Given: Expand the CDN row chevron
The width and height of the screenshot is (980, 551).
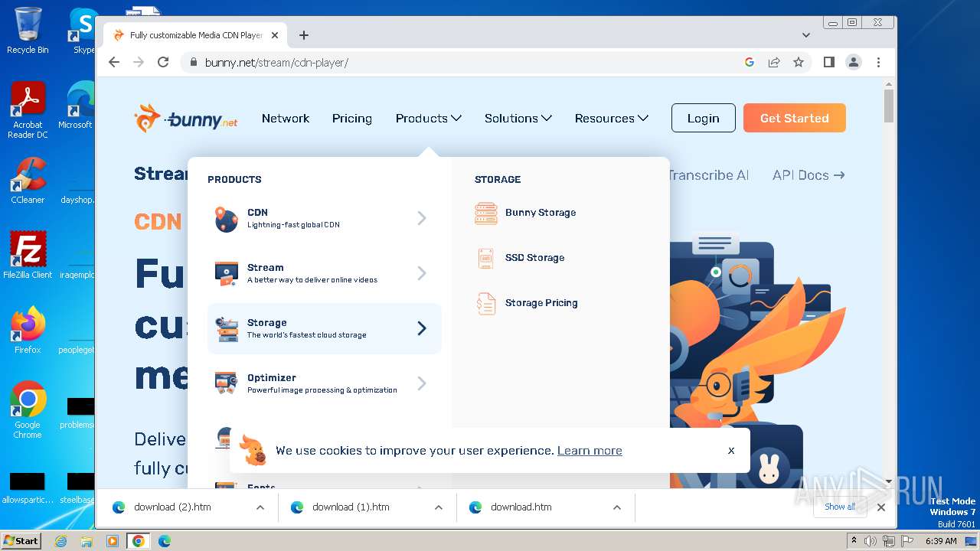Looking at the screenshot, I should [x=422, y=219].
